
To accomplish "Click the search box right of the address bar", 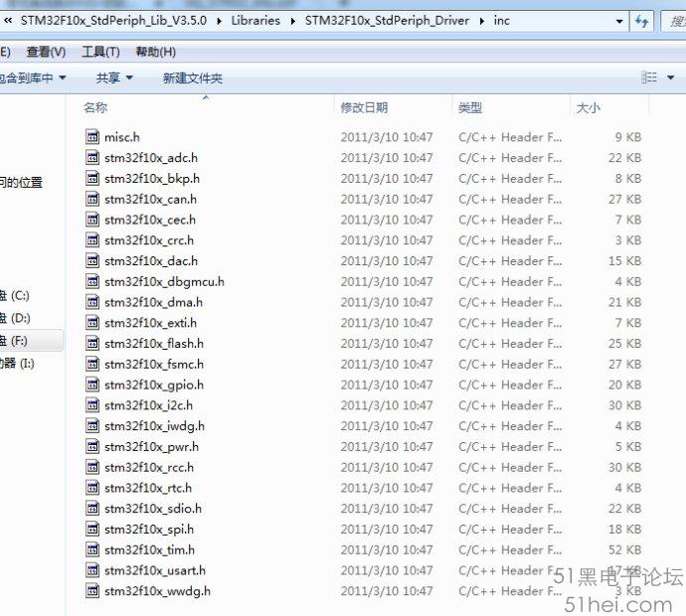I will point(674,21).
